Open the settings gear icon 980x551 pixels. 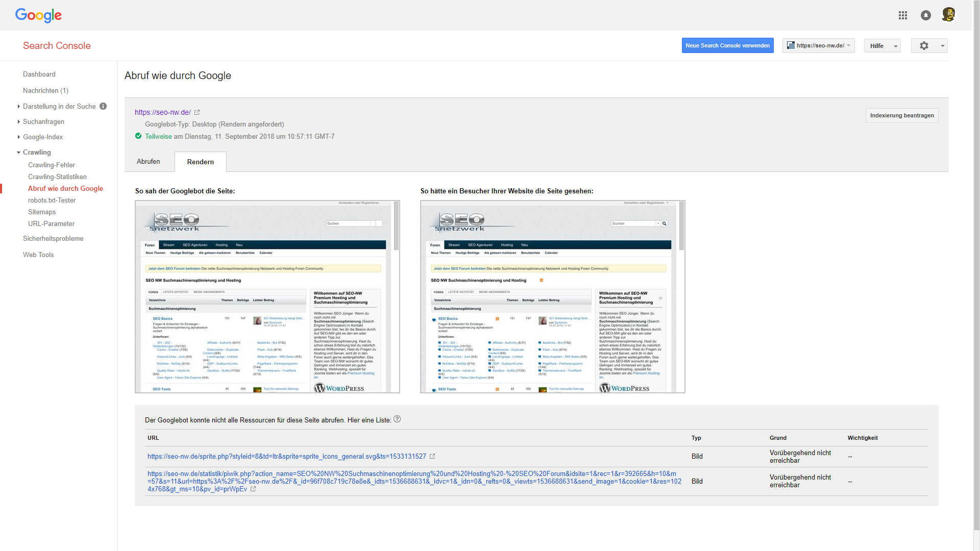pyautogui.click(x=924, y=46)
